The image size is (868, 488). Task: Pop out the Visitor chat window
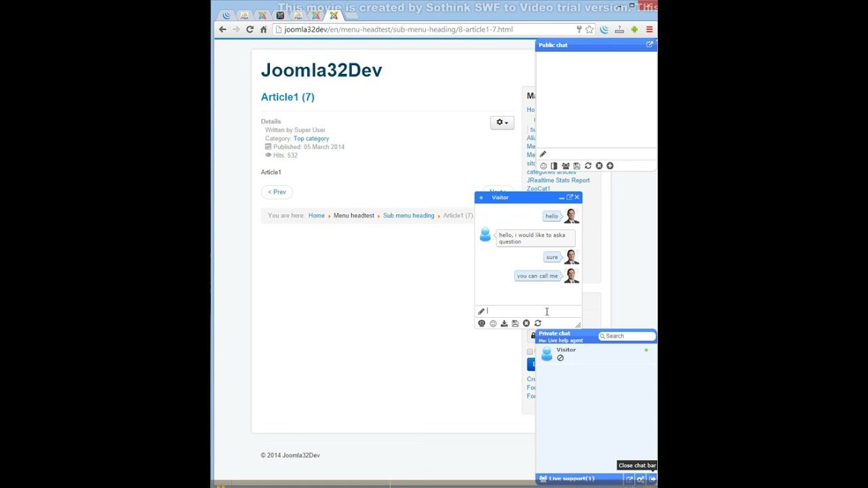pyautogui.click(x=570, y=197)
